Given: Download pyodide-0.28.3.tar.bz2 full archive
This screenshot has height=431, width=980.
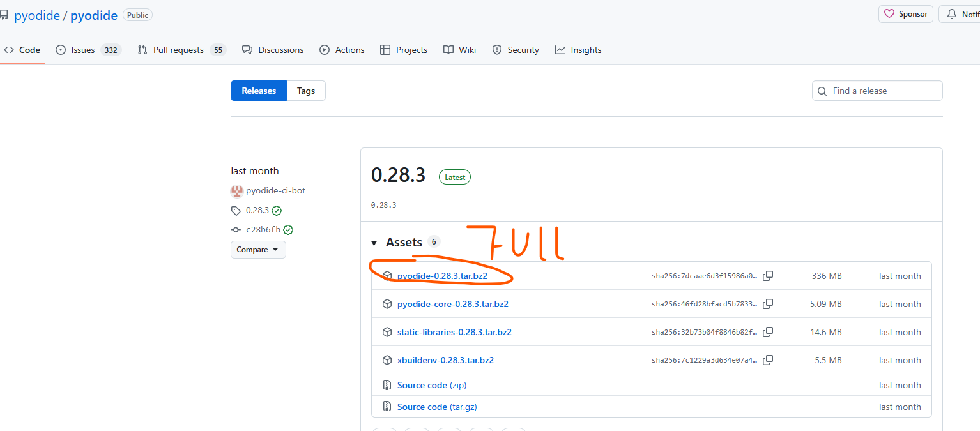Looking at the screenshot, I should point(442,276).
